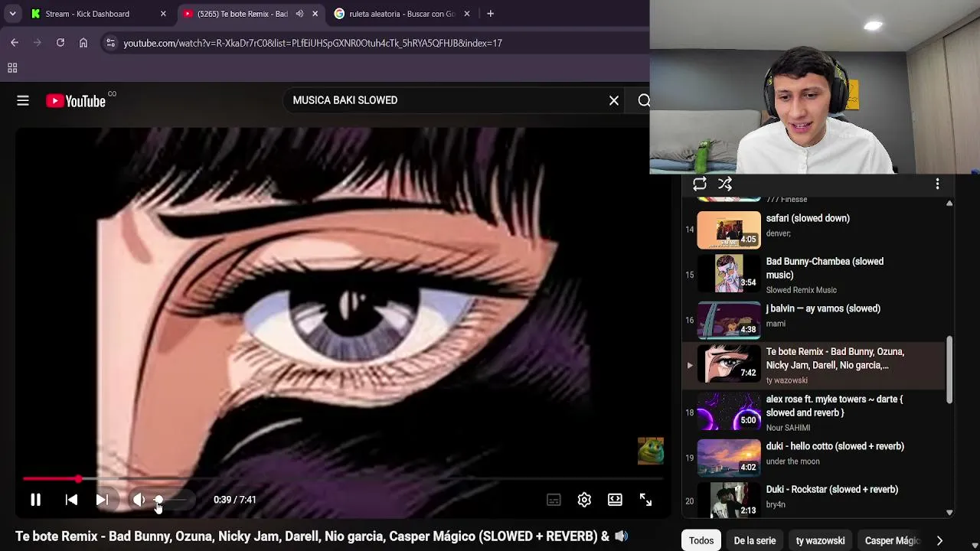Select the 'Casper Mágico' chip
Image resolution: width=980 pixels, height=551 pixels.
pos(892,540)
